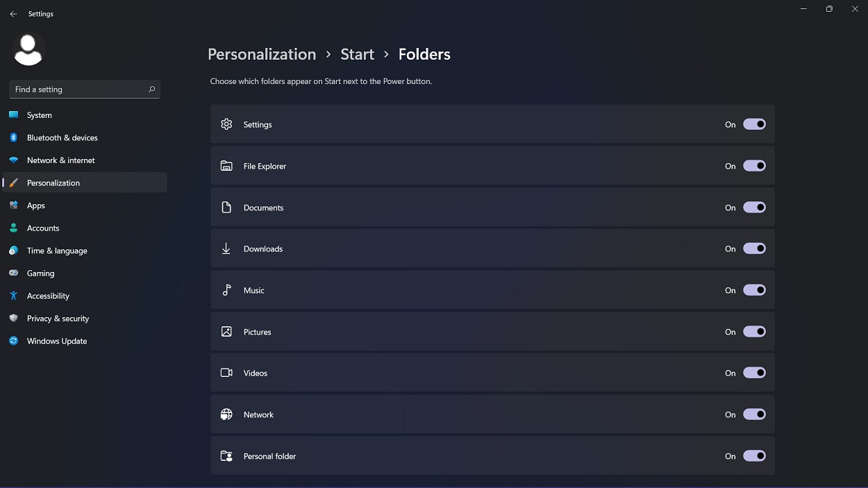
Task: Turn off the Music toggle
Action: (755, 290)
